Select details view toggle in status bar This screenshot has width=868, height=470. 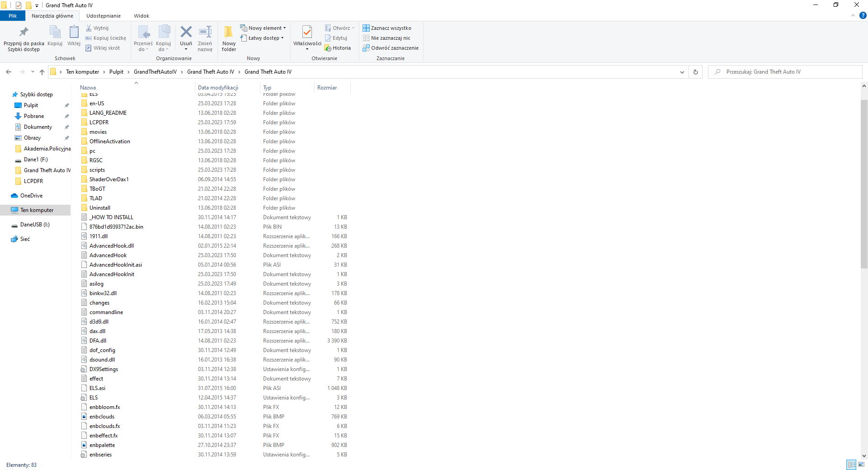click(851, 465)
